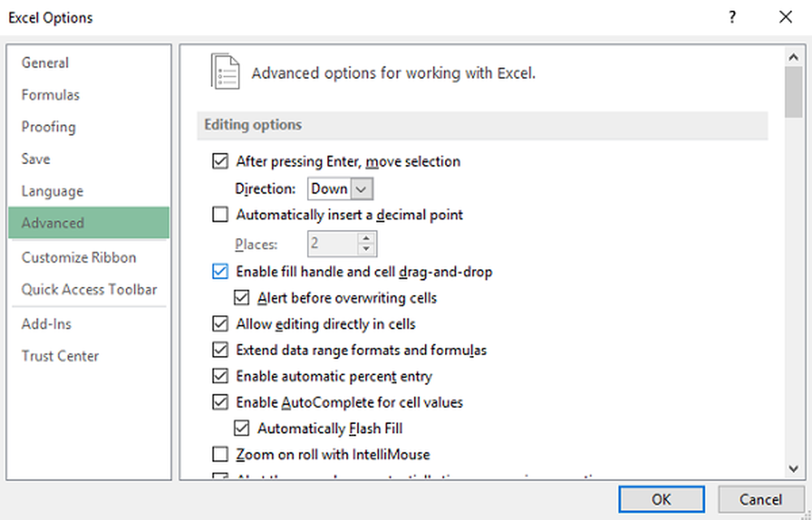Enable Zoom on roll with IntelliMouse
The height and width of the screenshot is (520, 812).
point(220,454)
